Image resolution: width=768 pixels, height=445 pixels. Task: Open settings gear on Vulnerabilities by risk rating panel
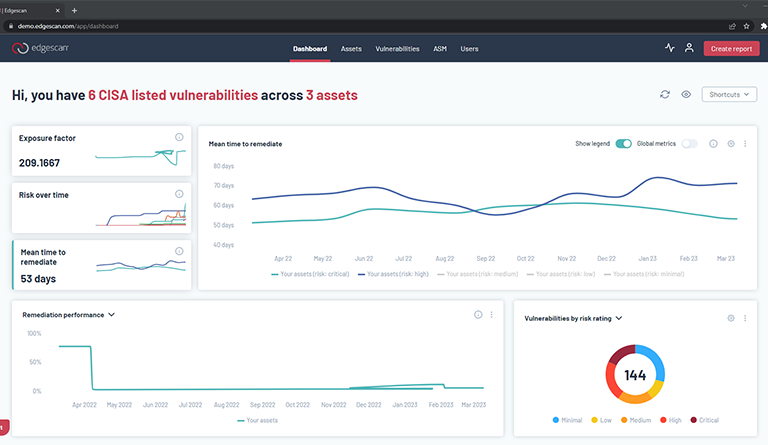click(731, 318)
